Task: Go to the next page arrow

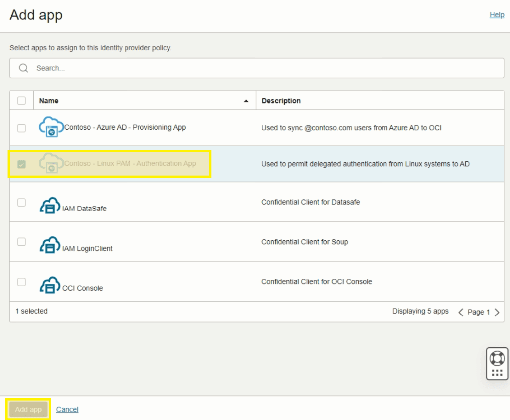Action: tap(497, 312)
